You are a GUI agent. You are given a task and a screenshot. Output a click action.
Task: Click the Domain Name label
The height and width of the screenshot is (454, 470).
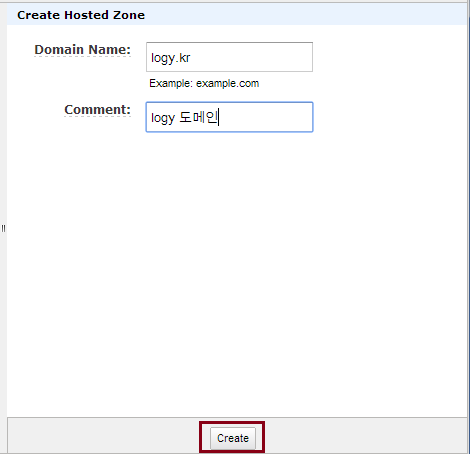tap(82, 50)
